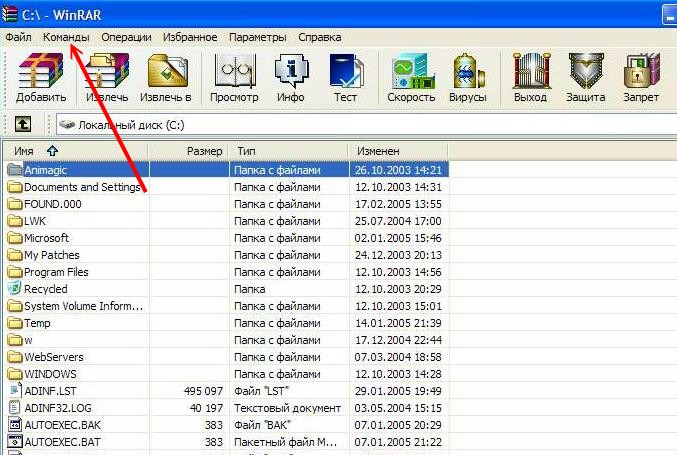Select the Program Files folder icon

coord(15,272)
